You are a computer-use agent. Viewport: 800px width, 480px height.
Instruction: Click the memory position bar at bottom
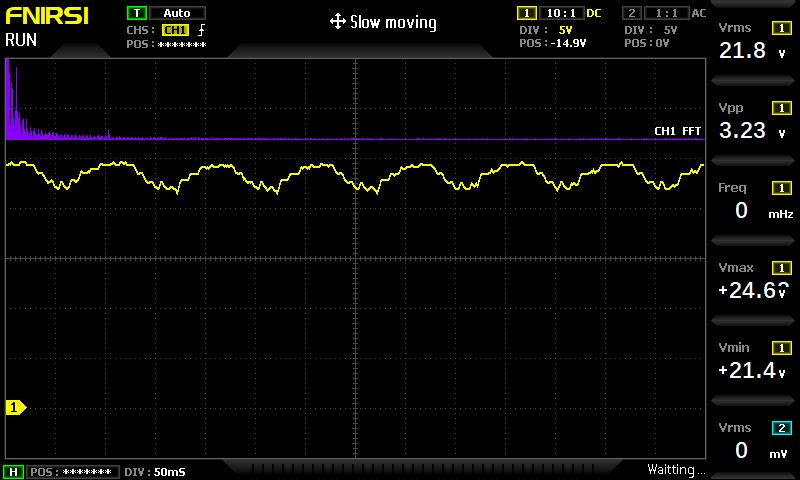(421, 468)
